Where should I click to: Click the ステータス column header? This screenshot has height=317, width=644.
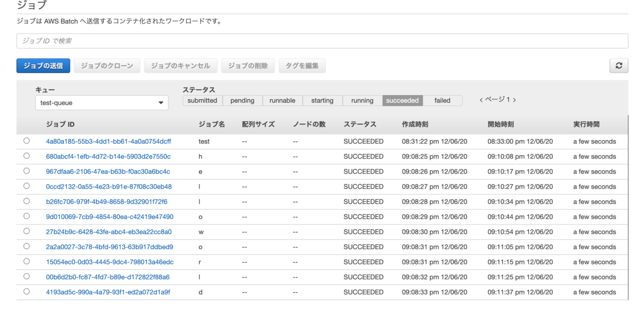[360, 124]
